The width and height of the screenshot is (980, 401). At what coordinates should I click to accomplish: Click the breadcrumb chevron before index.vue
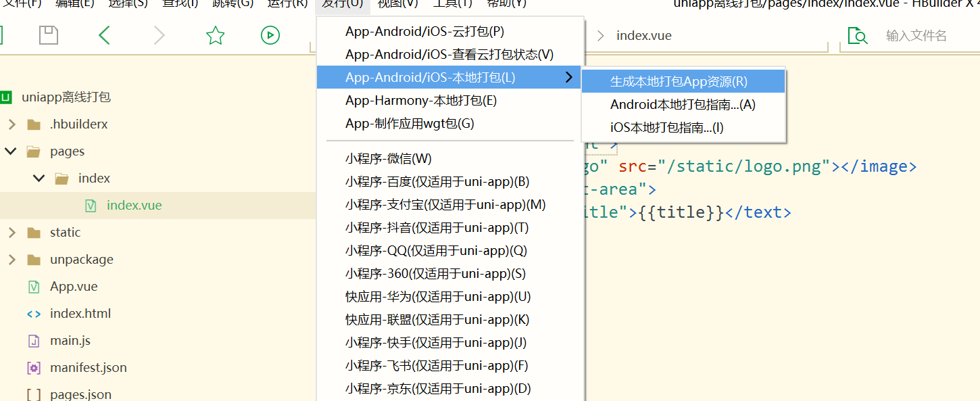point(600,35)
